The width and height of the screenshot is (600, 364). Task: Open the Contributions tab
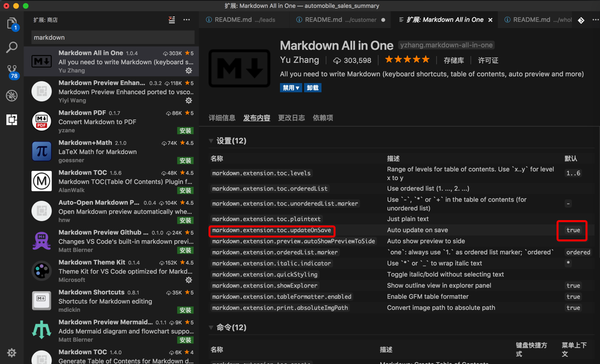pyautogui.click(x=257, y=118)
